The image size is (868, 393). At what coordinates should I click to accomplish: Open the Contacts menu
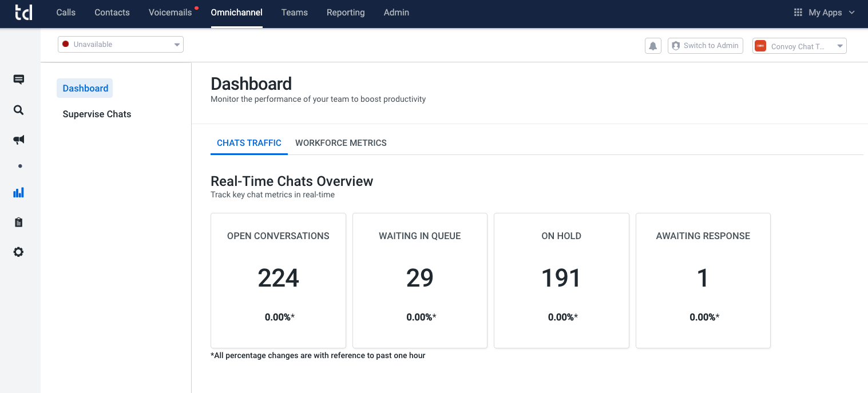point(112,12)
